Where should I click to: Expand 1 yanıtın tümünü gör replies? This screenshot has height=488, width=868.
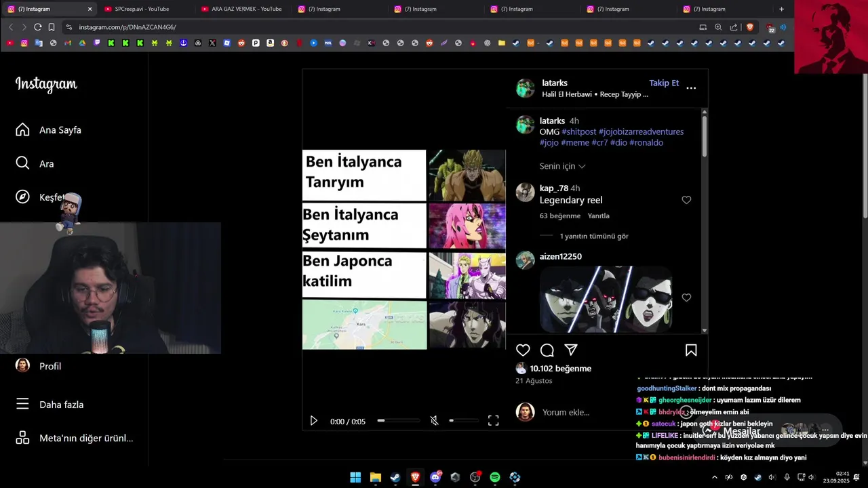(x=594, y=237)
